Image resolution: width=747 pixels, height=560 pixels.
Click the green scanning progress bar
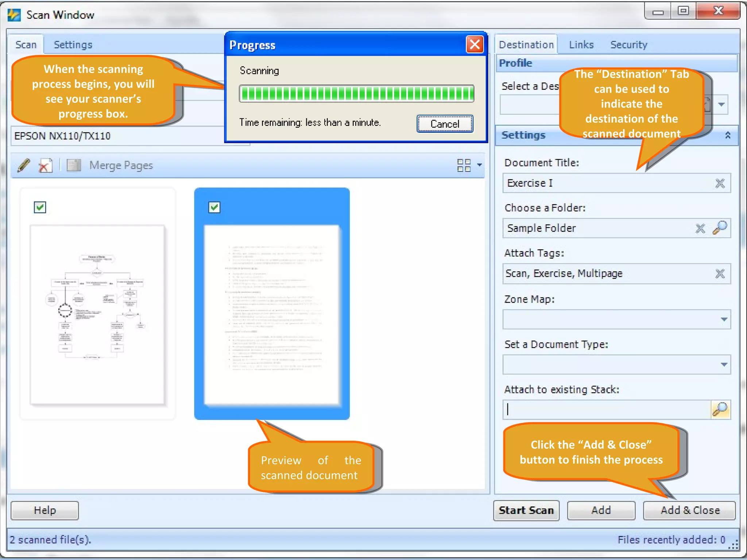357,94
